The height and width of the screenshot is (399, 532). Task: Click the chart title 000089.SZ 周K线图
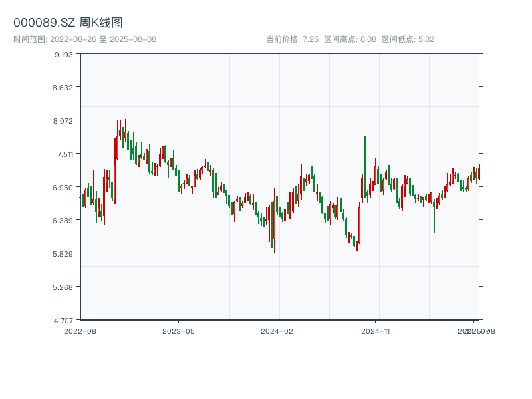point(68,23)
